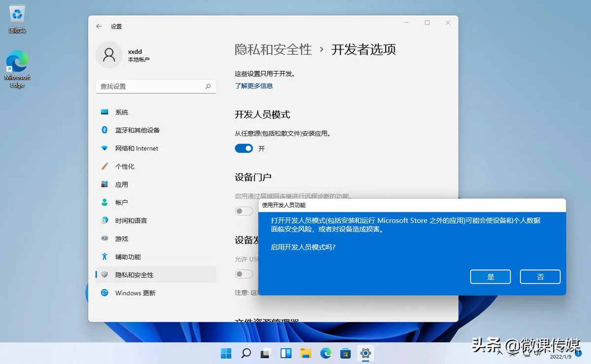Viewport: 591px width, 364px height.
Task: Open the 辅助功能 category
Action: 156,257
